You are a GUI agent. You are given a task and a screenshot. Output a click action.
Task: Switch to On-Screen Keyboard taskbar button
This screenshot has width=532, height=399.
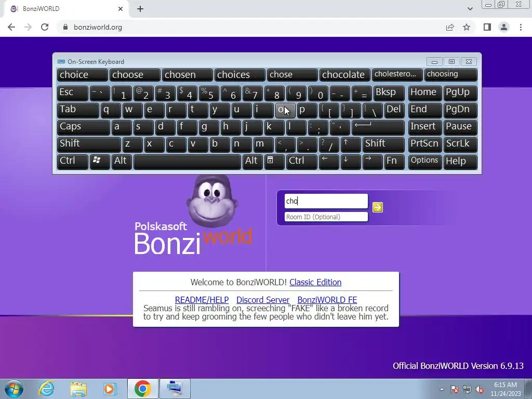click(175, 389)
